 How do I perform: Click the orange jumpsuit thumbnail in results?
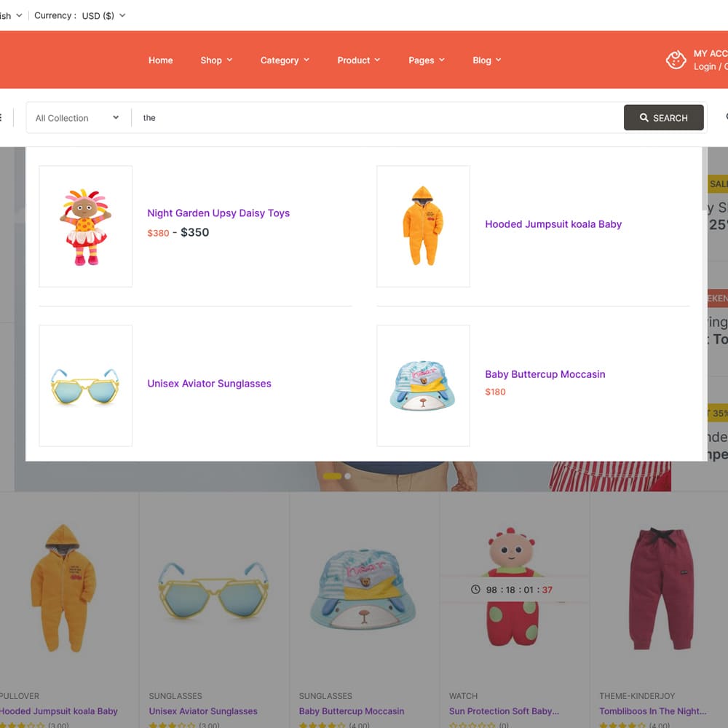[423, 226]
